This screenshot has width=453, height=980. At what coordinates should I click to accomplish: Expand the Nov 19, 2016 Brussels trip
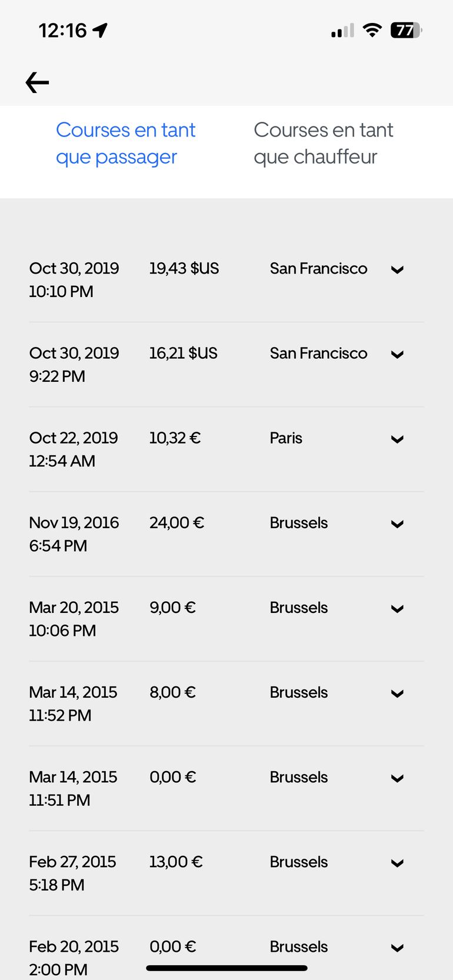click(398, 524)
